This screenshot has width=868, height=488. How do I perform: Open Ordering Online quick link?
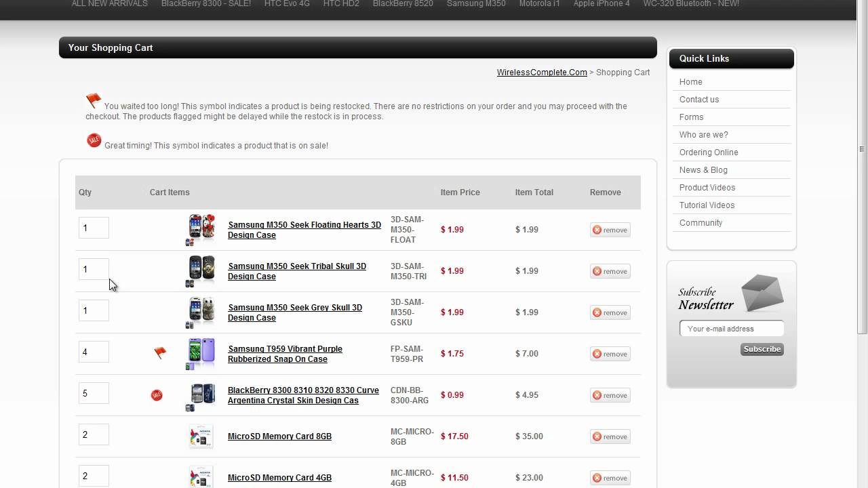[709, 152]
